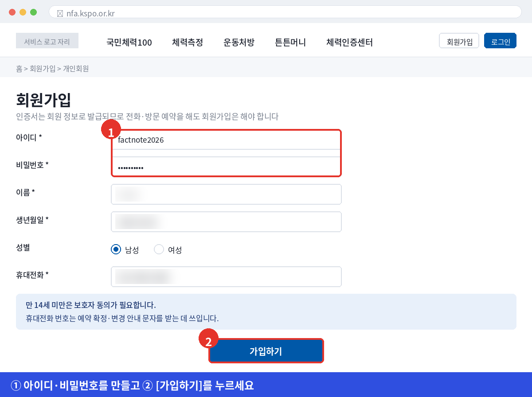This screenshot has height=397, width=532.
Task: Click the 서비스 로고 자리 logo placeholder
Action: [47, 40]
